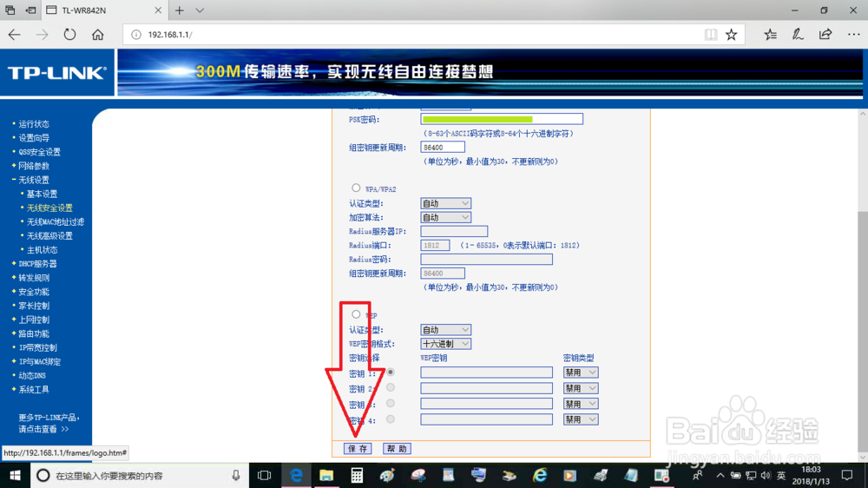Click the add notes pen icon
This screenshot has height=488, width=868.
click(x=798, y=35)
